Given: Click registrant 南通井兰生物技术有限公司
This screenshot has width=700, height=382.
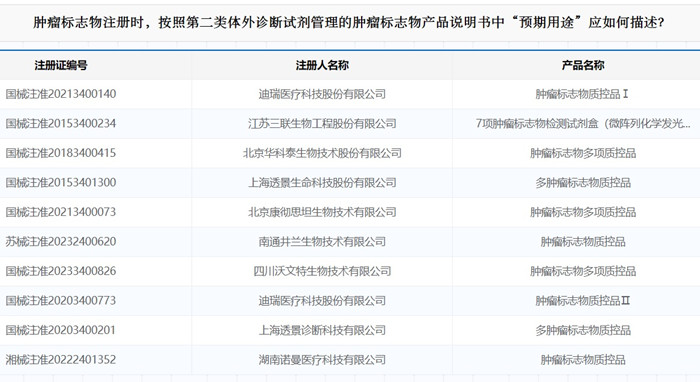Looking at the screenshot, I should [x=322, y=241].
